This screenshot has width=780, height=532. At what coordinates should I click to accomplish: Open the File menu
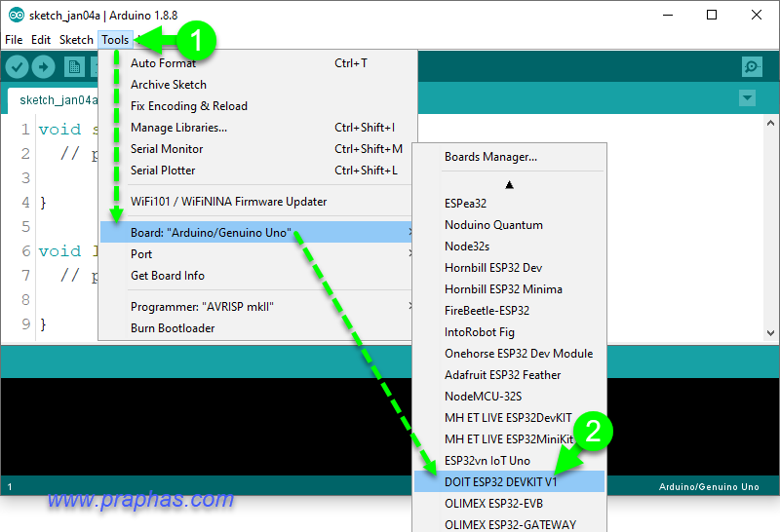coord(14,40)
